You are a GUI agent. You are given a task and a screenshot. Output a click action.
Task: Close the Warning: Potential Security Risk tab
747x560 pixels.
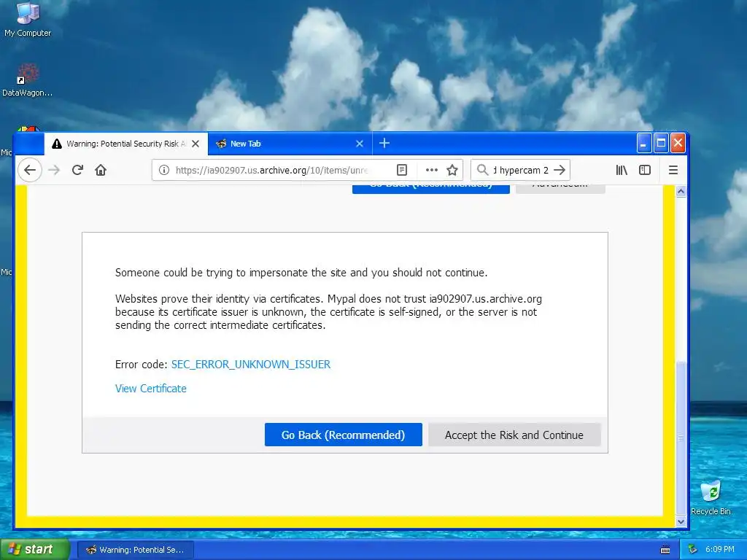(x=196, y=144)
